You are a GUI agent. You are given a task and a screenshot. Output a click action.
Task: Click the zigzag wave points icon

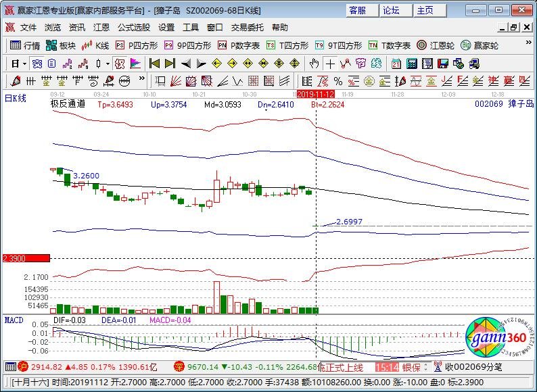(345, 64)
